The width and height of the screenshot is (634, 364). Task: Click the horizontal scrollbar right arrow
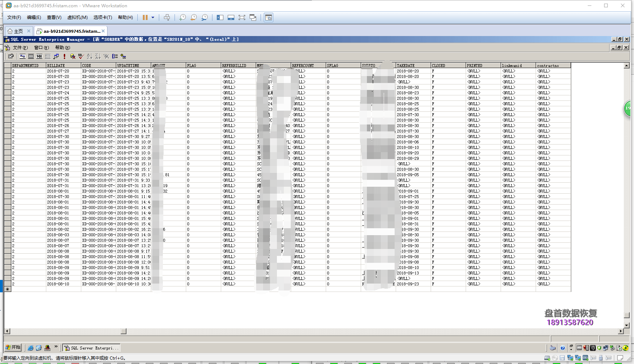pos(621,331)
